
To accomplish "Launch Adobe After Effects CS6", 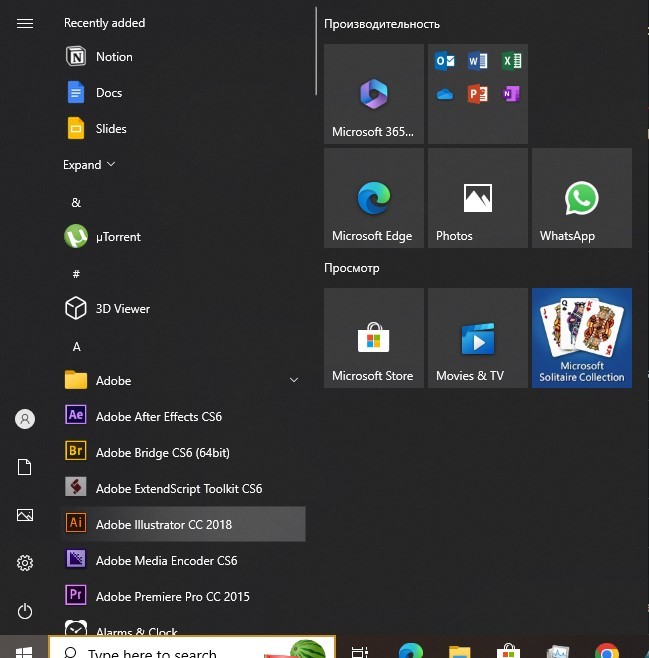I will pyautogui.click(x=183, y=417).
